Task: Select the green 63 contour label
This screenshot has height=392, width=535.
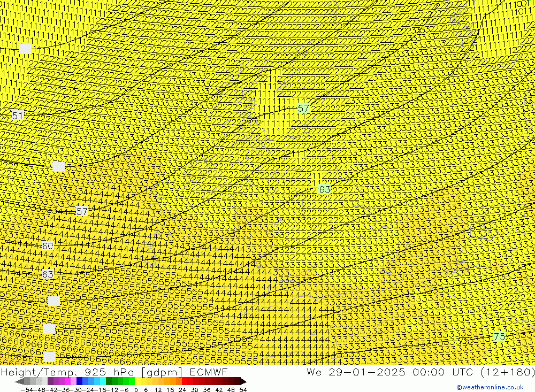Action: (x=325, y=189)
